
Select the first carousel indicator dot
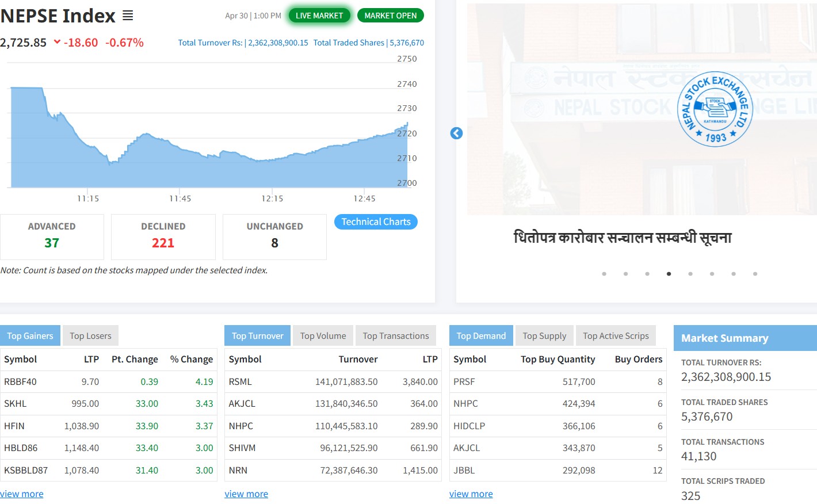click(604, 274)
